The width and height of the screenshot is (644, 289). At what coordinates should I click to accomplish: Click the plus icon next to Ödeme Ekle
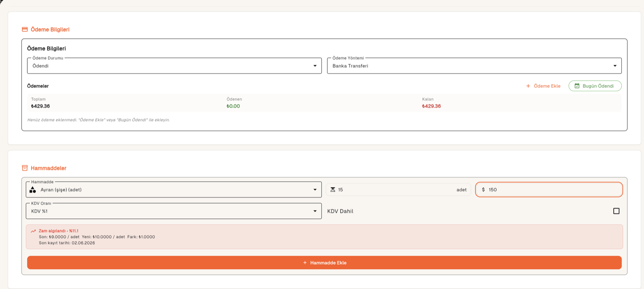pyautogui.click(x=528, y=86)
